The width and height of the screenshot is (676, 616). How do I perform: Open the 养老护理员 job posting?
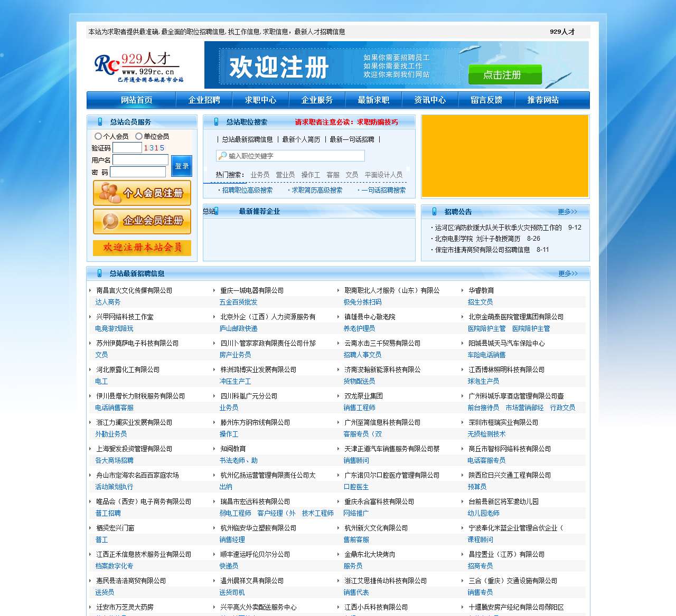click(x=359, y=328)
